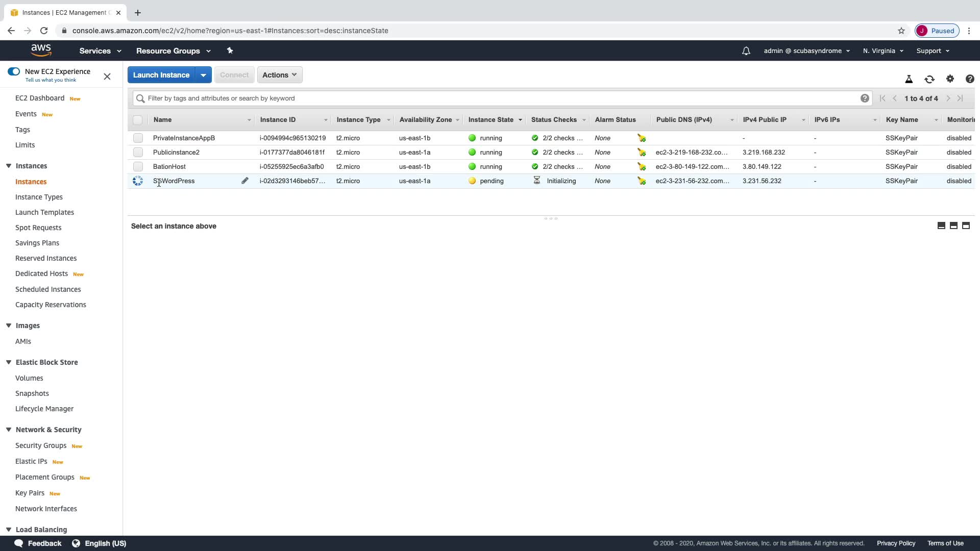Open the help question mark icon
Screen dimensions: 980x551
970,79
